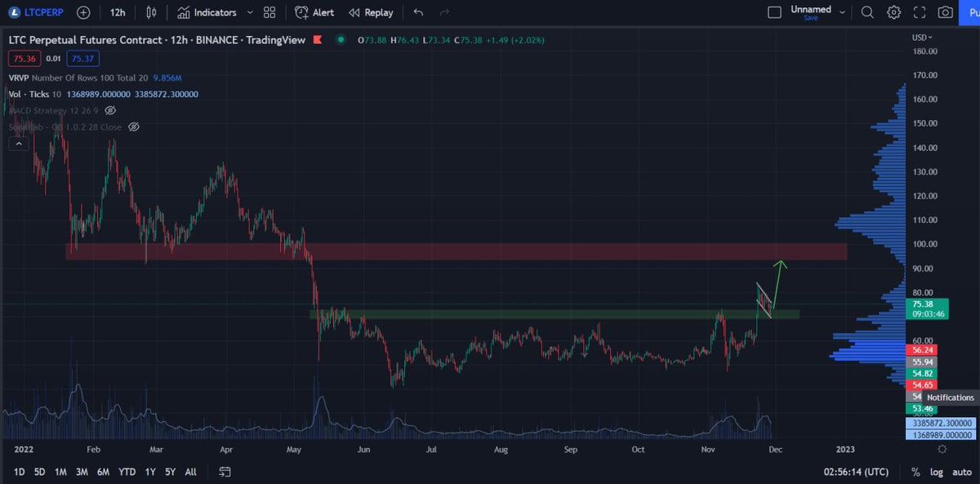980x484 pixels.
Task: Click the green 54.82 price axis label
Action: 924,372
